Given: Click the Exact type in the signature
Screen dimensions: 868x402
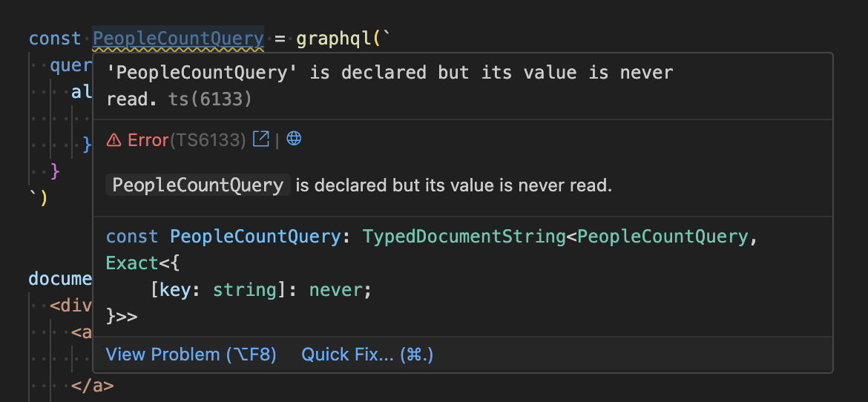Looking at the screenshot, I should pos(132,263).
